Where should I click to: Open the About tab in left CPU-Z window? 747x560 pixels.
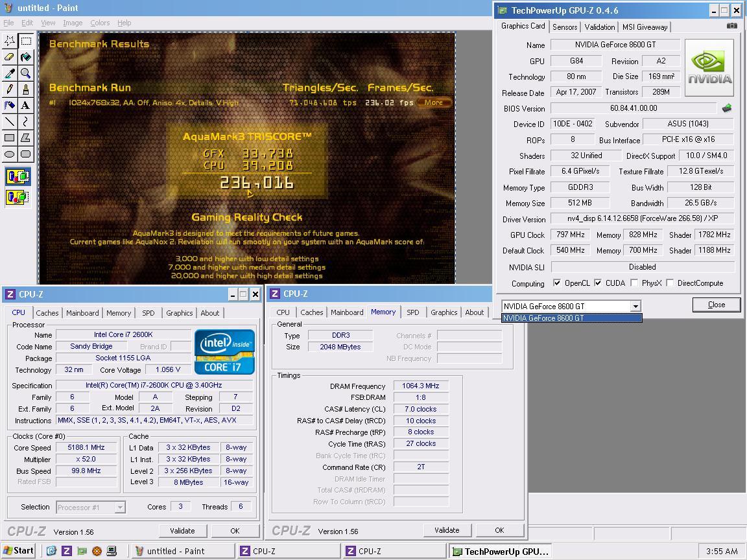point(209,313)
